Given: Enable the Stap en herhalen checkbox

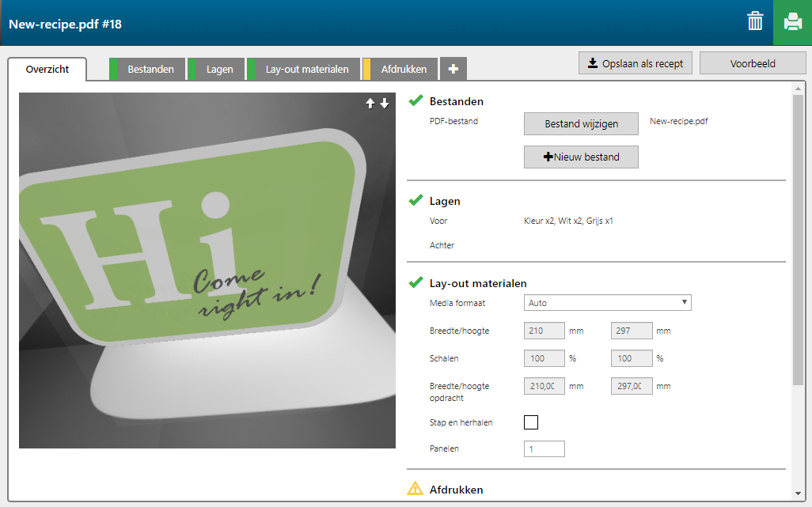Looking at the screenshot, I should click(x=531, y=422).
